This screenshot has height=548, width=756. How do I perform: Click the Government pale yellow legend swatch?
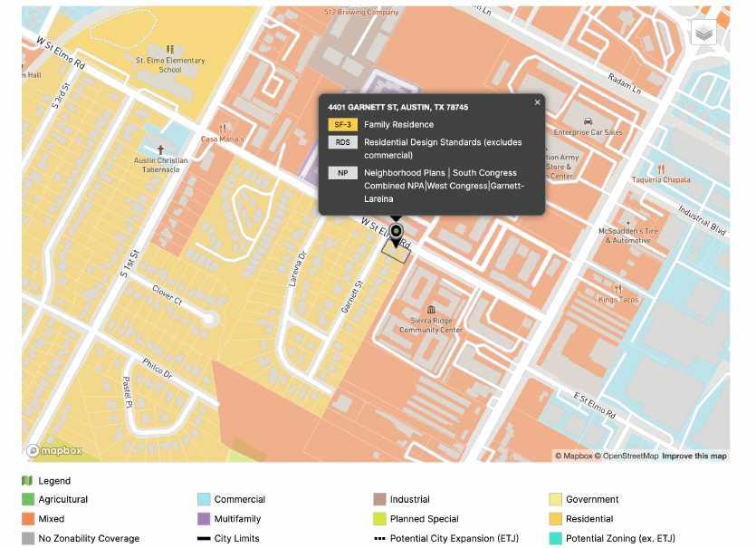click(x=555, y=499)
